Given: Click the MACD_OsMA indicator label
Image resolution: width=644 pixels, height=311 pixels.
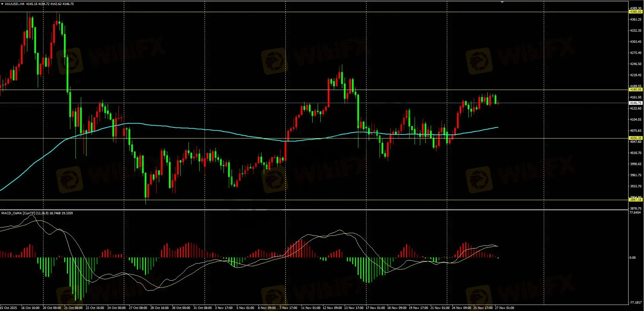Looking at the screenshot, I should coord(37,213).
